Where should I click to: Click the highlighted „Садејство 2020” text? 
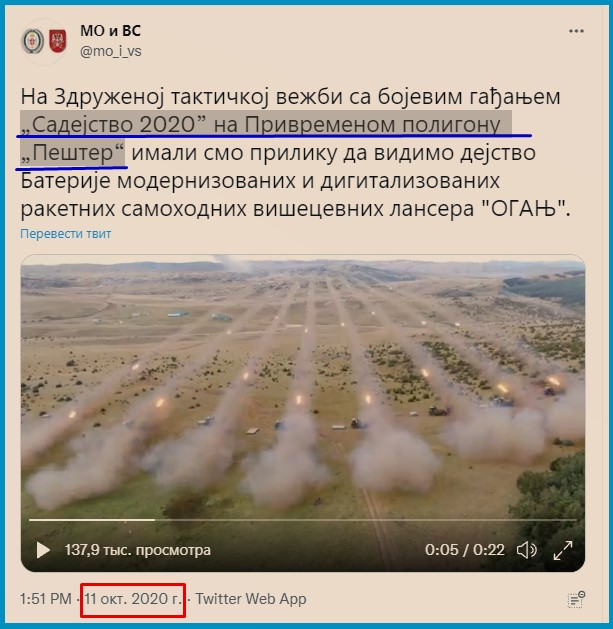[x=114, y=124]
